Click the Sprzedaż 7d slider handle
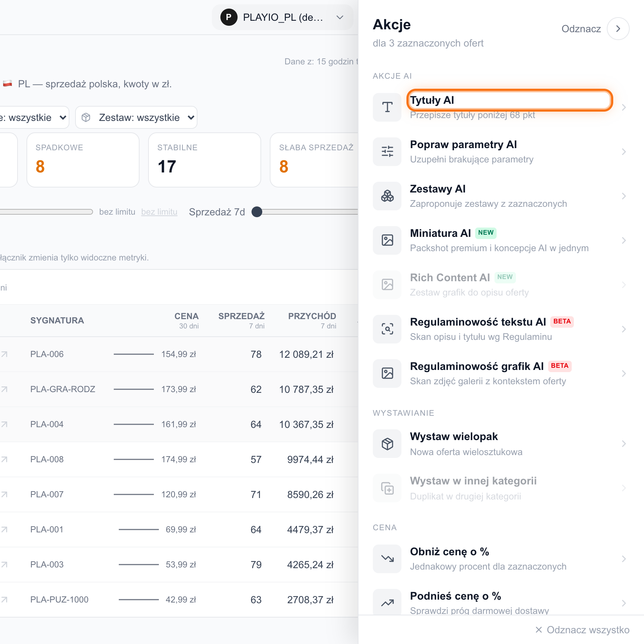 (257, 212)
